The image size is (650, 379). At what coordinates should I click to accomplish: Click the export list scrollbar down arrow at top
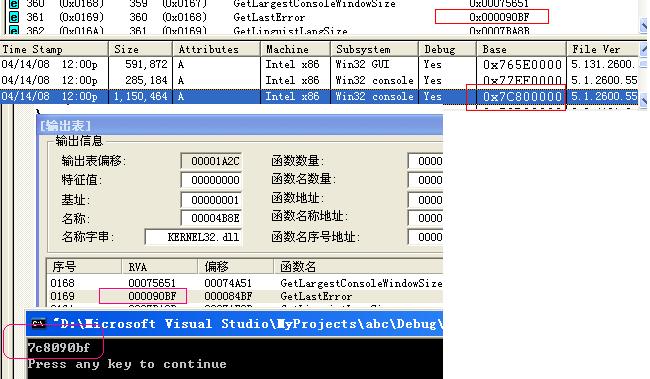pyautogui.click(x=644, y=26)
